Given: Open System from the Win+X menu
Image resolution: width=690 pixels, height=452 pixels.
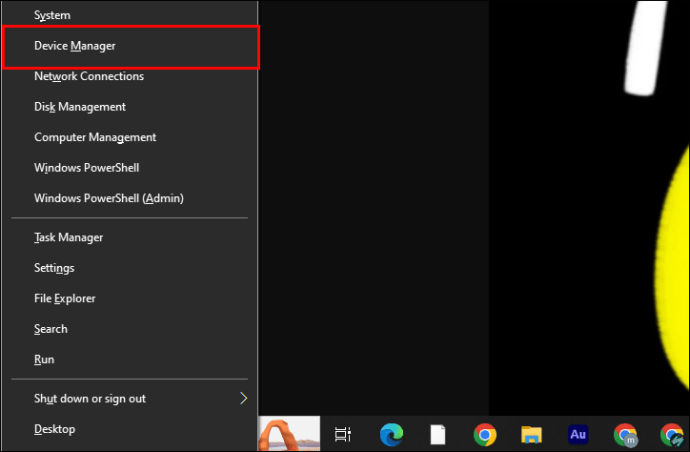Looking at the screenshot, I should coord(129,15).
